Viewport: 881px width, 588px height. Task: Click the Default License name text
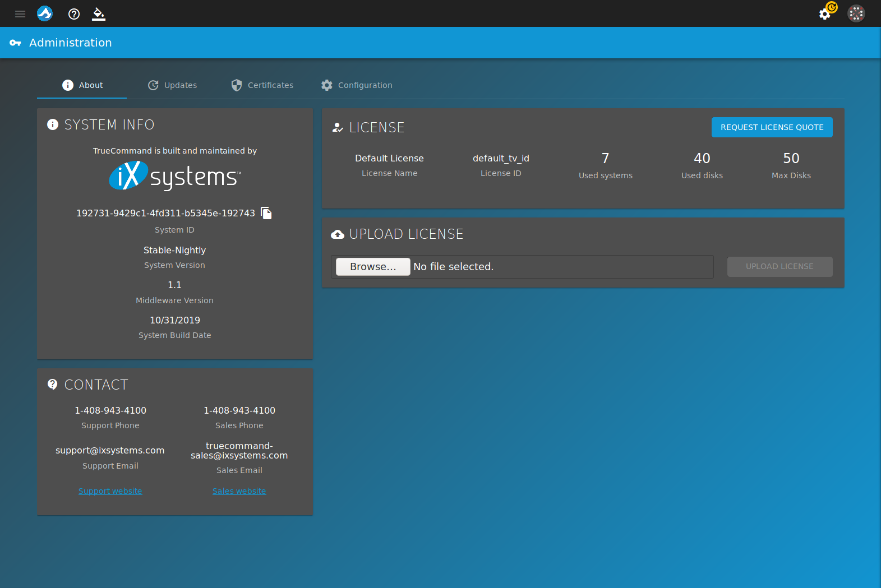tap(390, 159)
